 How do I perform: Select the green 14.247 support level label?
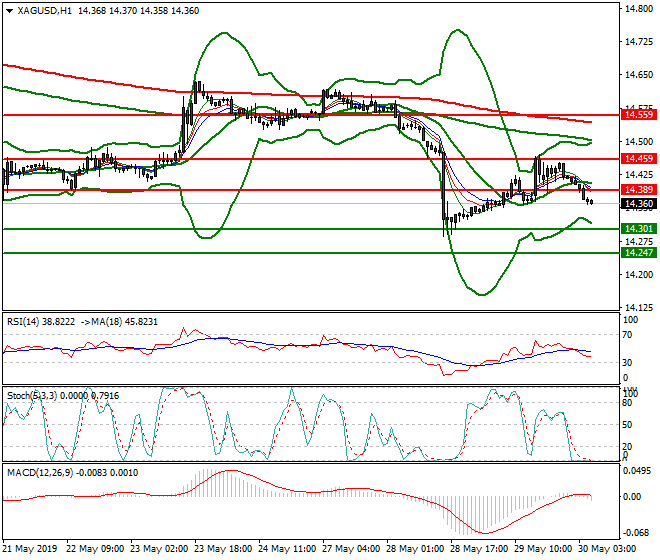[639, 253]
